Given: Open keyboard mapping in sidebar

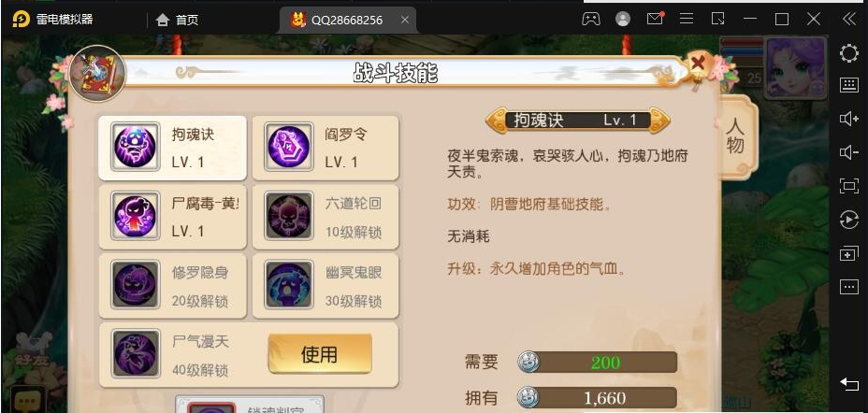Looking at the screenshot, I should [848, 85].
